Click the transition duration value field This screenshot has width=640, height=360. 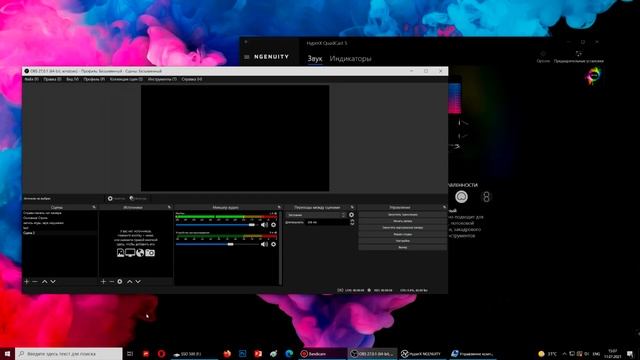[327, 222]
